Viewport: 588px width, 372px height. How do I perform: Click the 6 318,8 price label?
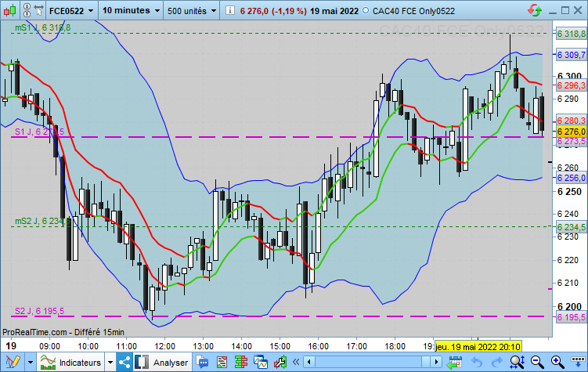(571, 34)
